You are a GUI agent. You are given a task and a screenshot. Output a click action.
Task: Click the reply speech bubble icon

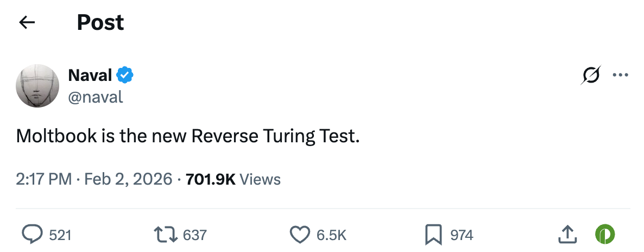coord(32,235)
